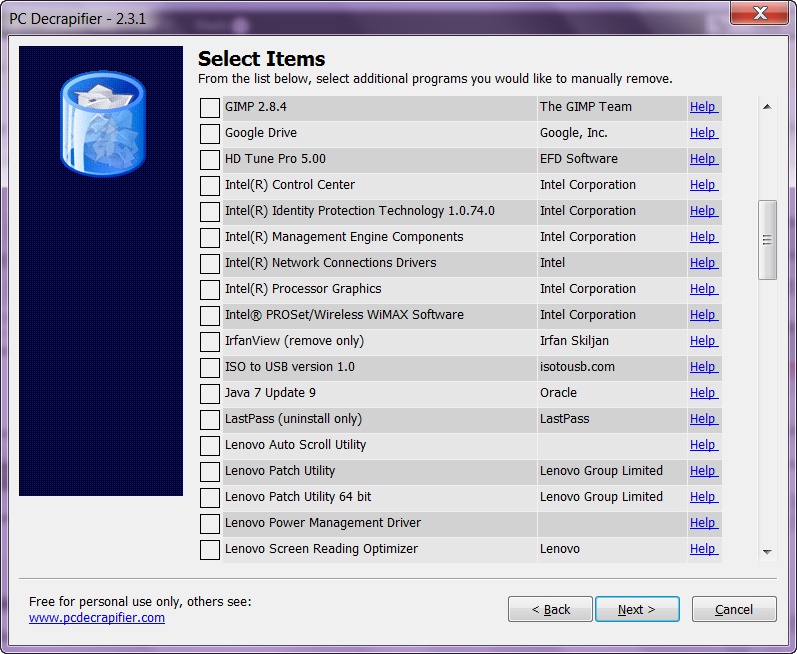Tick Intel(R) Management Engine Components checkbox
The image size is (797, 654).
pos(209,237)
